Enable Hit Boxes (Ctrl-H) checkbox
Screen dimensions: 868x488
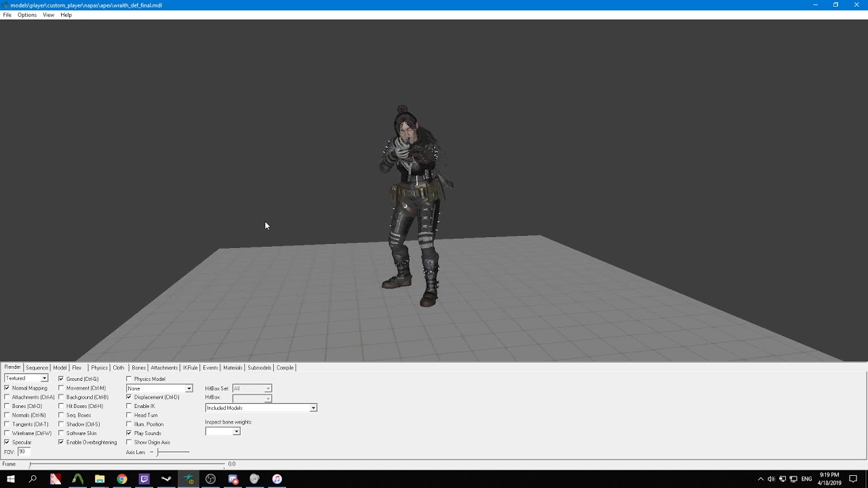point(61,406)
